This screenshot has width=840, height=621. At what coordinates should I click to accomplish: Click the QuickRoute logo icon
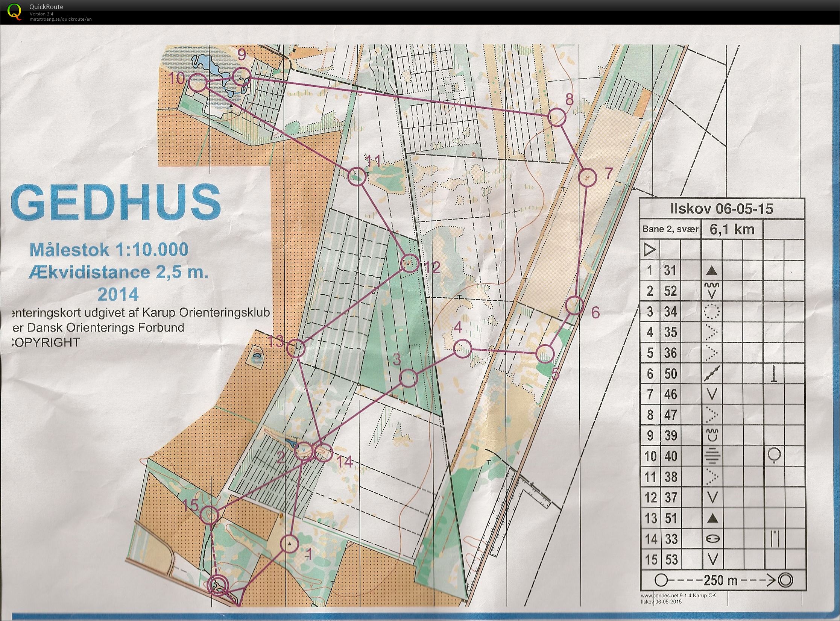tap(14, 12)
